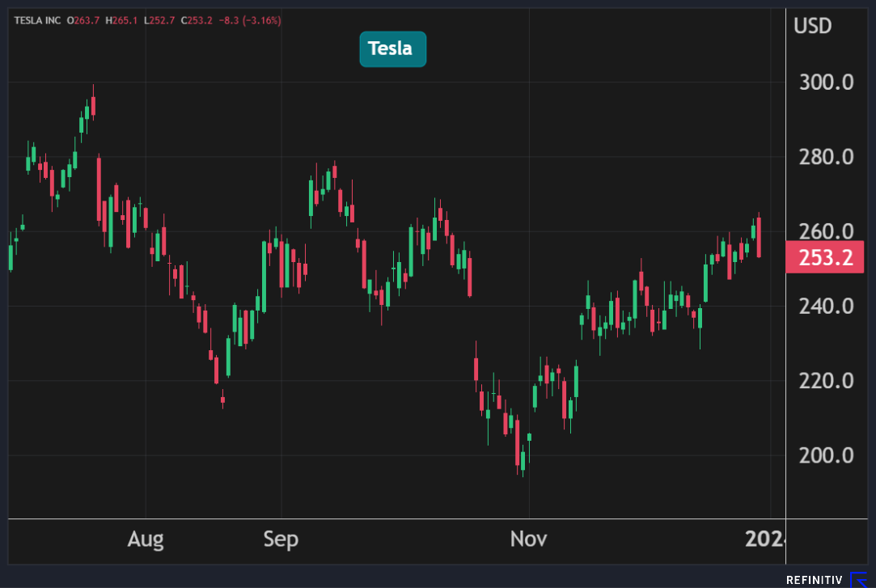Click the Refinitiv arrow logo icon
Viewport: 876px width, 588px height.
click(858, 580)
